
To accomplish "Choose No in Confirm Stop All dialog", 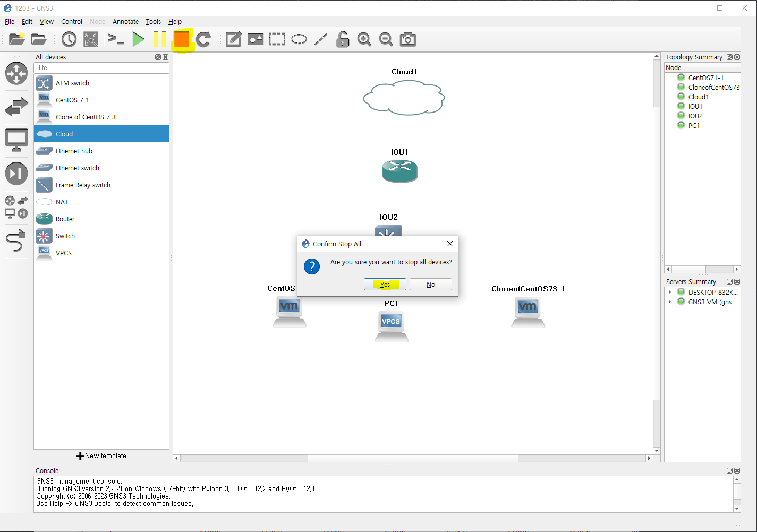I will pos(431,285).
